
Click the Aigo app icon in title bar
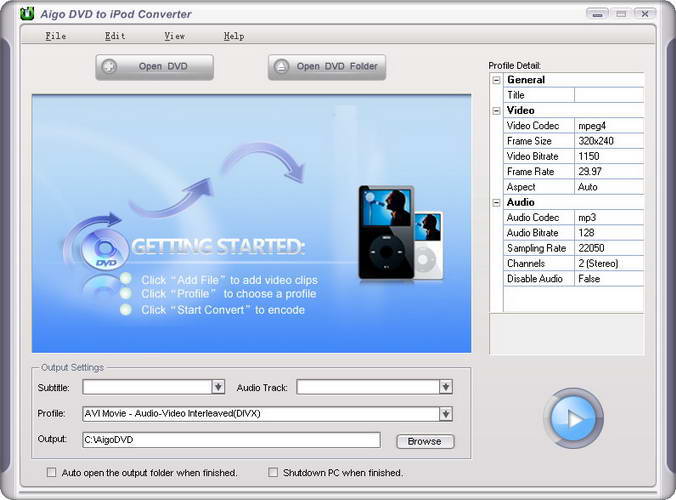tap(27, 13)
